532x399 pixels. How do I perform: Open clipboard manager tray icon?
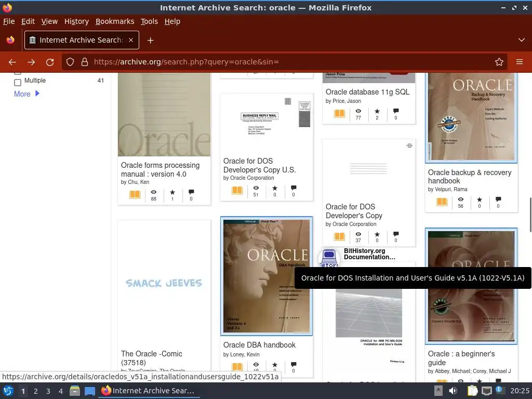coord(472,391)
